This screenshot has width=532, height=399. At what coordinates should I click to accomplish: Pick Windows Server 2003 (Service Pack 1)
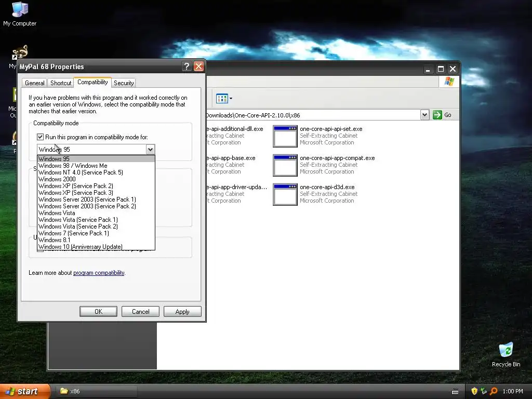pyautogui.click(x=96, y=199)
